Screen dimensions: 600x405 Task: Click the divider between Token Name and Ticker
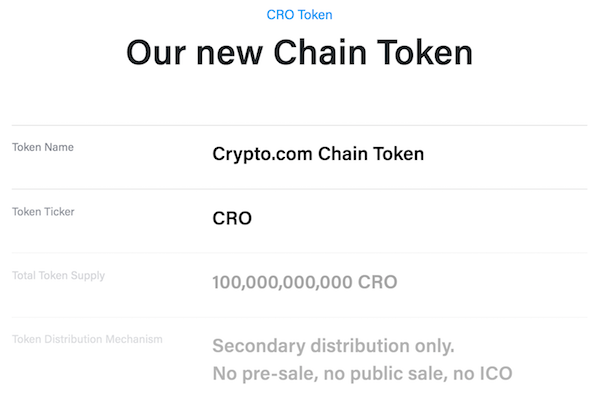point(300,189)
